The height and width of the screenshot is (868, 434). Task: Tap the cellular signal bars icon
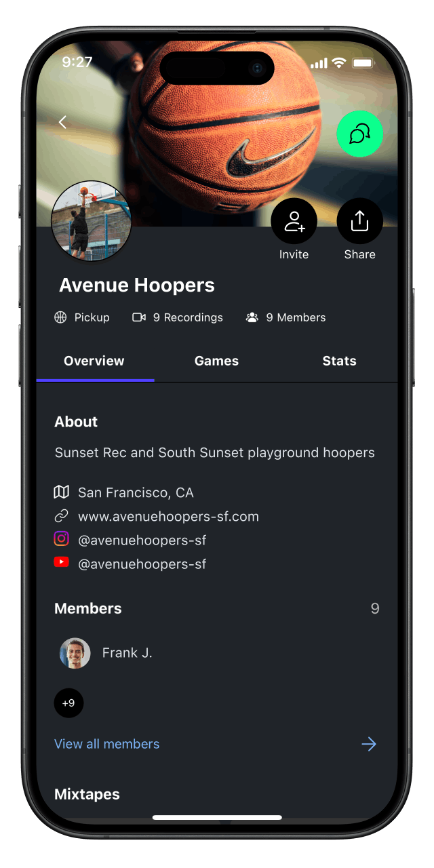[319, 64]
